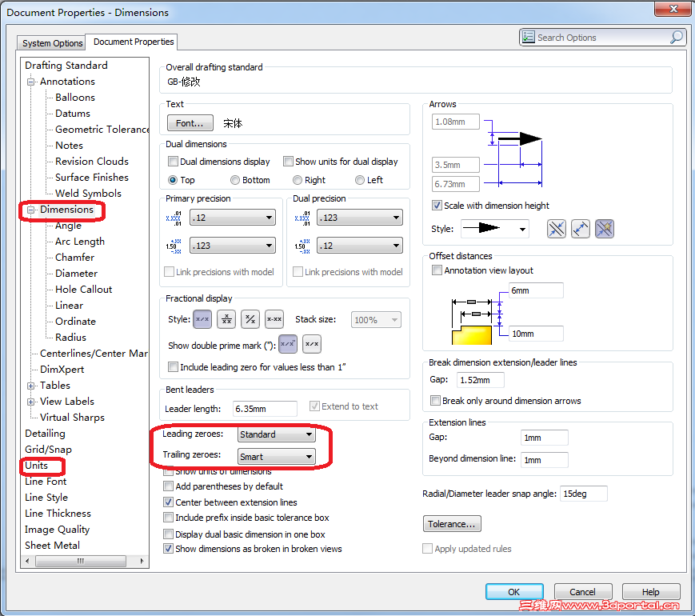Check Annotation view layout

click(x=437, y=270)
